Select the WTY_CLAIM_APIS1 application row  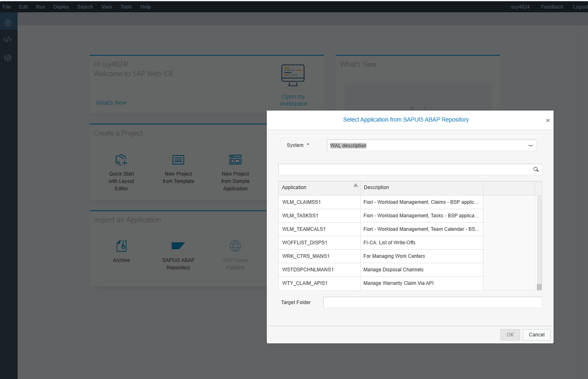[381, 283]
